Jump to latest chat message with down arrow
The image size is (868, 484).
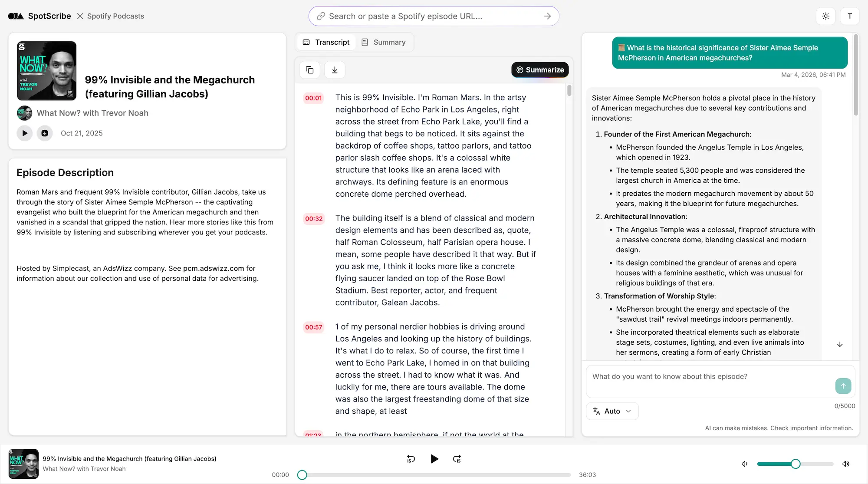[x=840, y=344]
